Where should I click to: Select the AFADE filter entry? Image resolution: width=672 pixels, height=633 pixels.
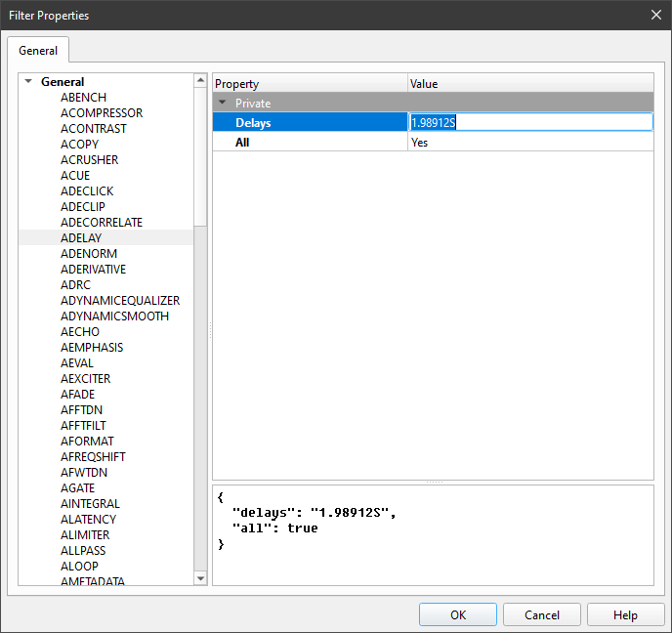78,395
